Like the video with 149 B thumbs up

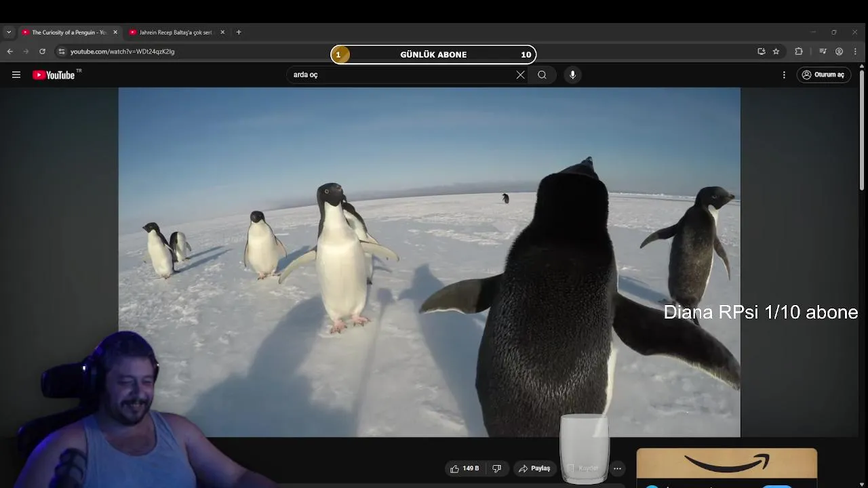(x=465, y=468)
